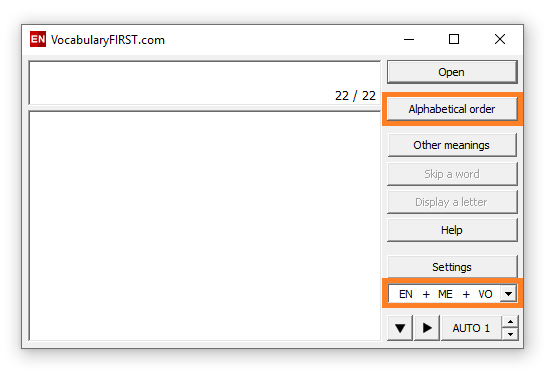Screen dimensions: 549x372
Task: Click inside the large definition text area
Action: (x=204, y=226)
